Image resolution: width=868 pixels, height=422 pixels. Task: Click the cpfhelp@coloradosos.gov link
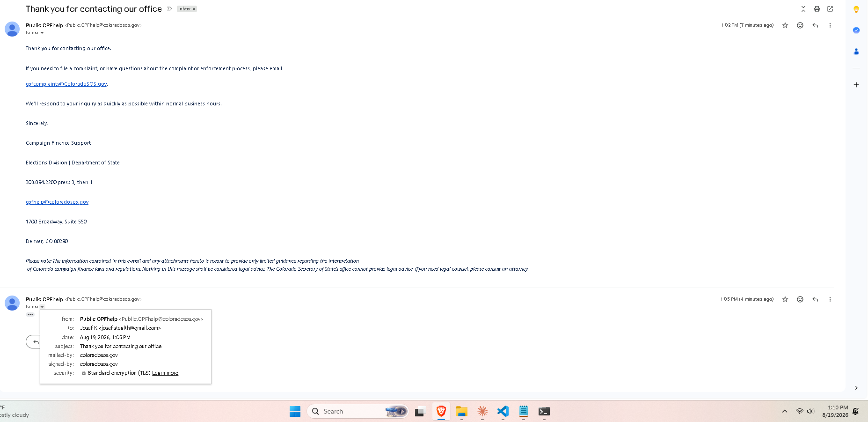(57, 202)
